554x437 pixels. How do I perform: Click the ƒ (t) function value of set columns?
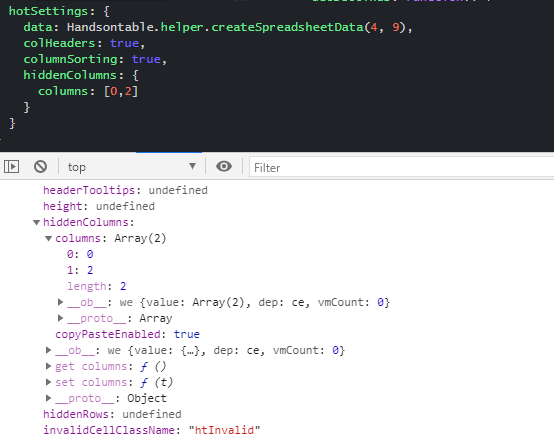point(156,382)
